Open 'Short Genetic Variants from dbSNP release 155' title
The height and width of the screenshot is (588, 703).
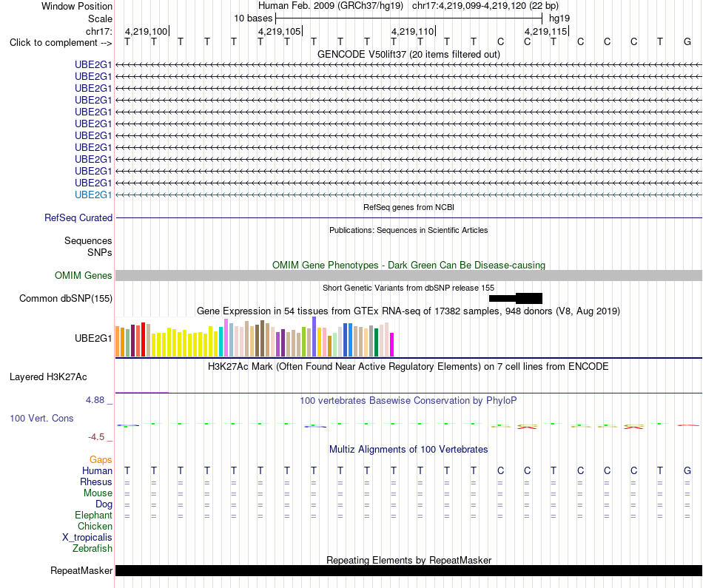click(408, 288)
